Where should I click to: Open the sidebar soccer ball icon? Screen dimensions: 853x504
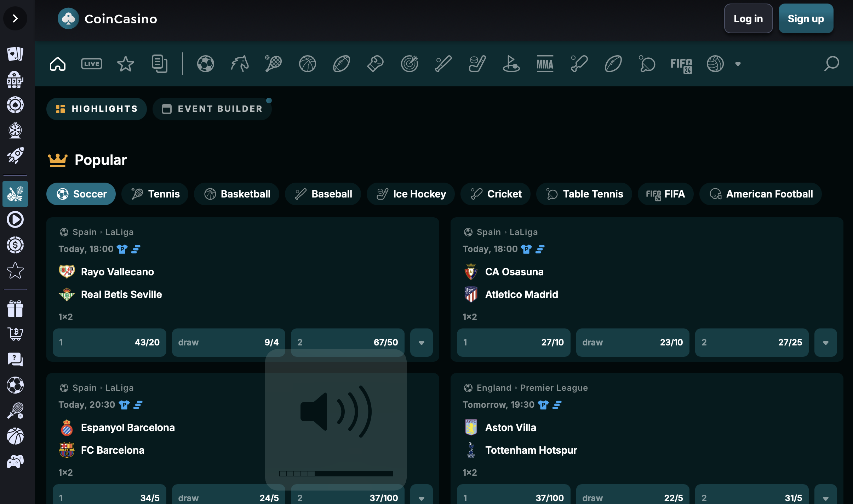tap(15, 385)
